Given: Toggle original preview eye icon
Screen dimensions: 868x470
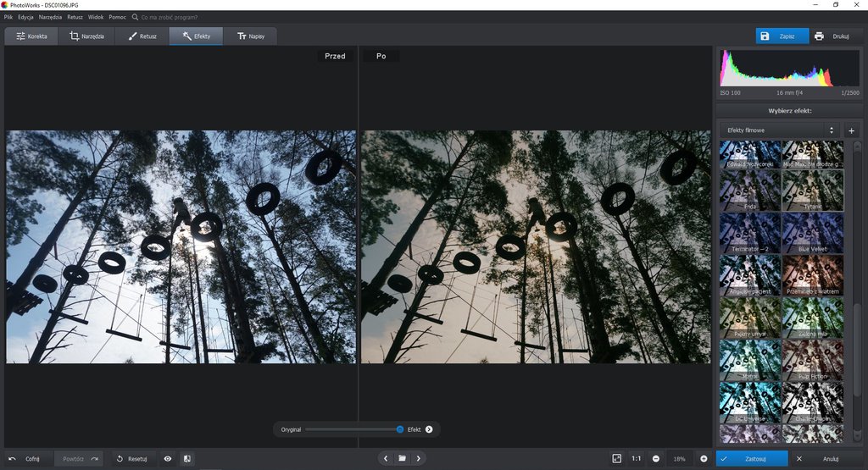Looking at the screenshot, I should point(168,459).
